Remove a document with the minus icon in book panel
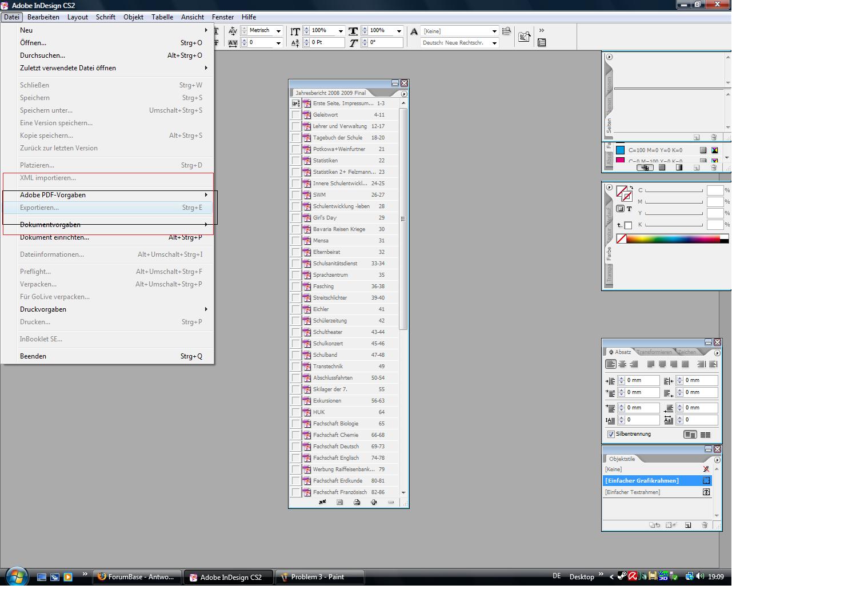 pos(391,502)
